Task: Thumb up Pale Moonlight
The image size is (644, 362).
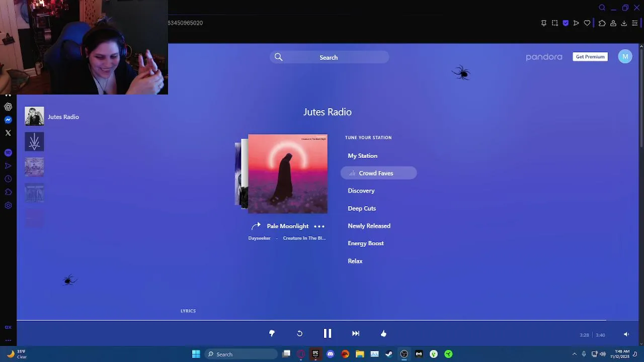Action: tap(383, 333)
